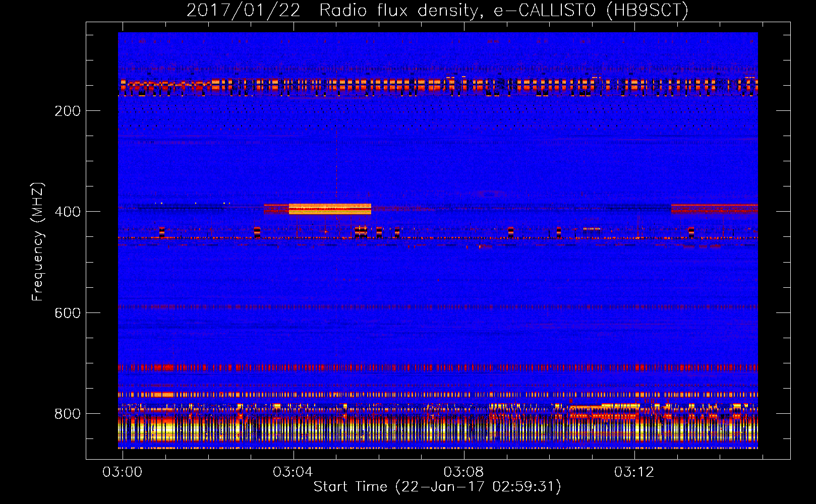The height and width of the screenshot is (504, 816).
Task: Click the 200 frequency tick label
Action: point(68,111)
